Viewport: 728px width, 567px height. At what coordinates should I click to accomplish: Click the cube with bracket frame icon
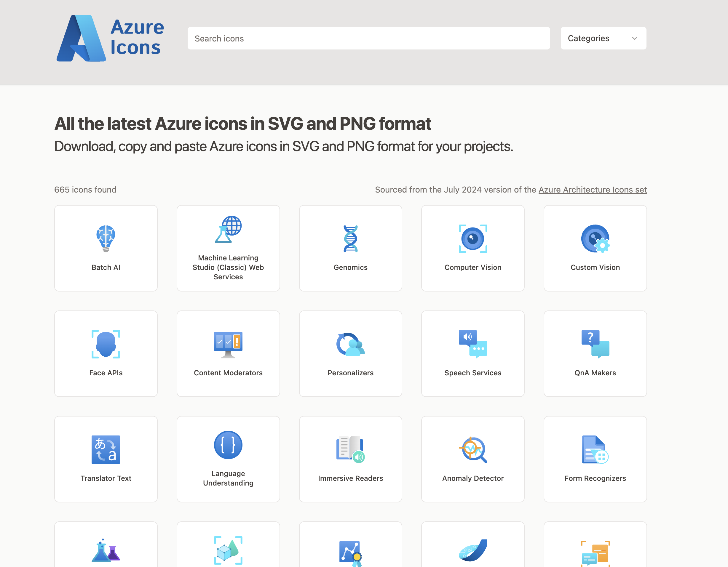228,550
